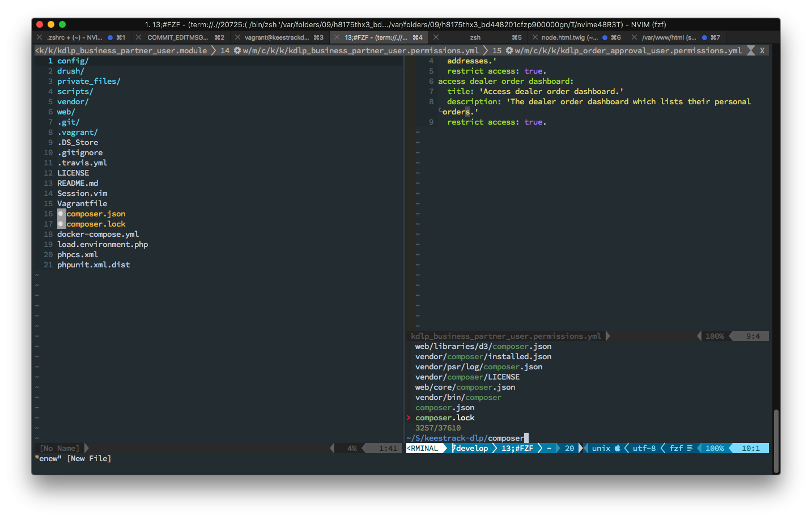Click the X close-buffer button in tabline
This screenshot has height=520, width=812.
click(762, 50)
